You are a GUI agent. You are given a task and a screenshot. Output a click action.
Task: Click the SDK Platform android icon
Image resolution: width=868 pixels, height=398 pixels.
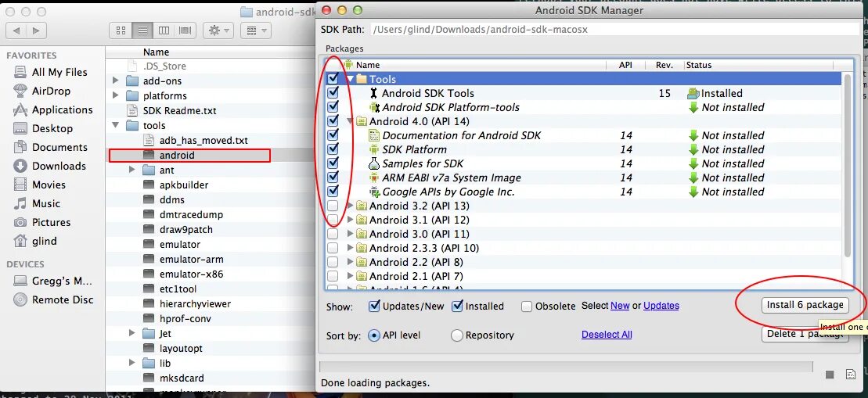(x=374, y=150)
